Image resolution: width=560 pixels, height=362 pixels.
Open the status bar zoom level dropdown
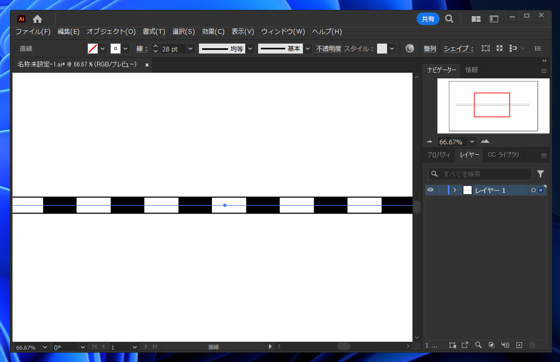(45, 347)
